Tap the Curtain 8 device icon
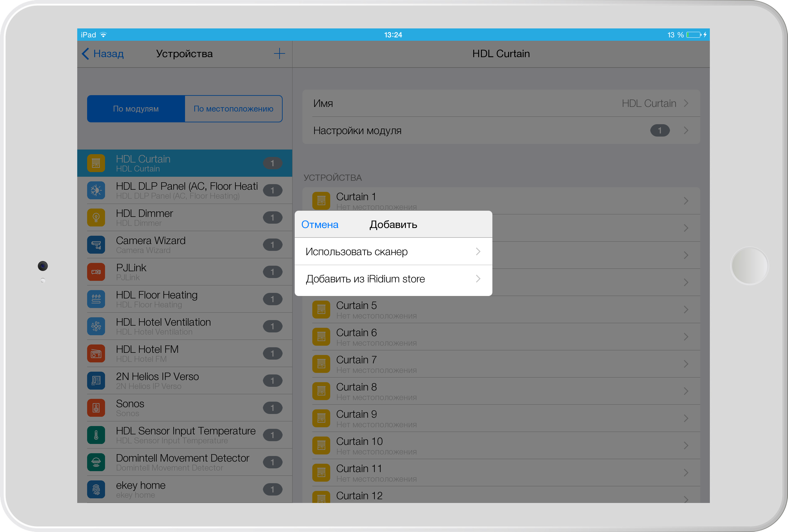788x532 pixels. pyautogui.click(x=321, y=391)
